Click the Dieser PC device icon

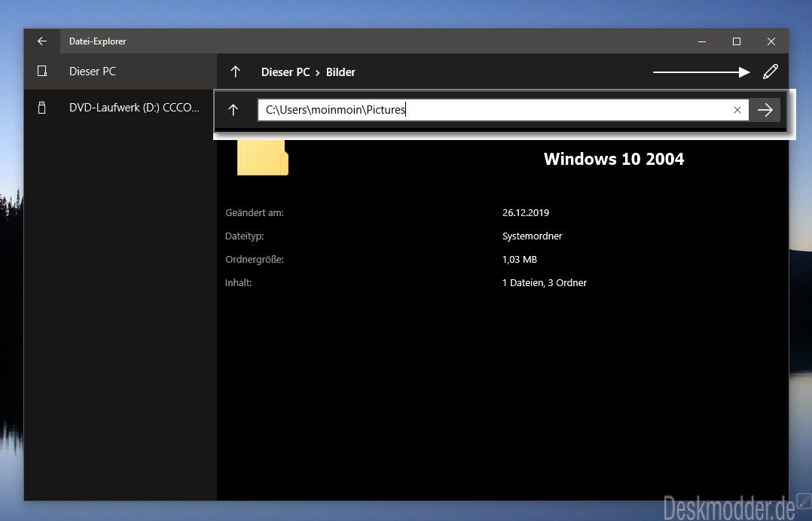(x=42, y=72)
